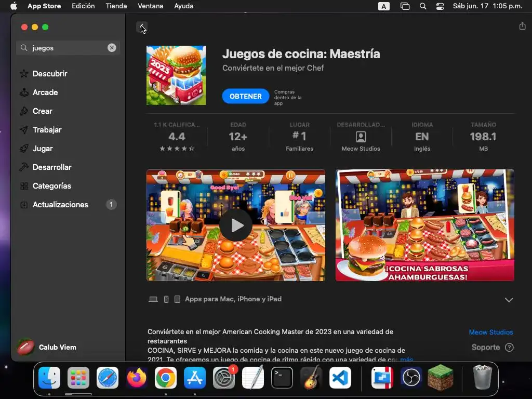Image resolution: width=532 pixels, height=399 pixels.
Task: Click the input source A icon in menu bar
Action: (x=384, y=6)
